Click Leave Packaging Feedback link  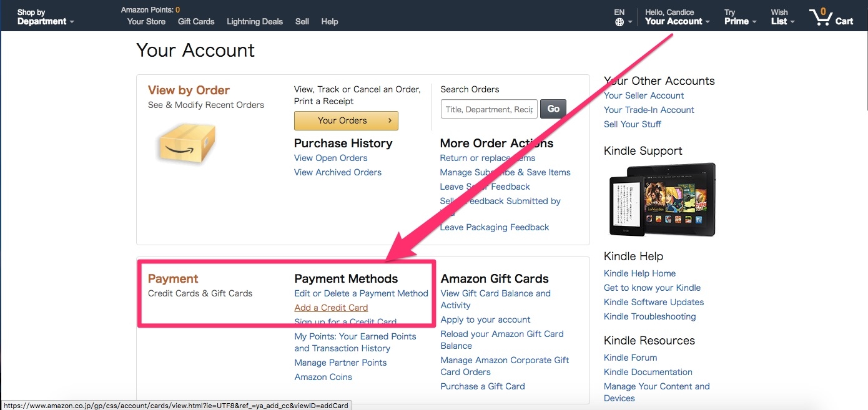pos(494,227)
